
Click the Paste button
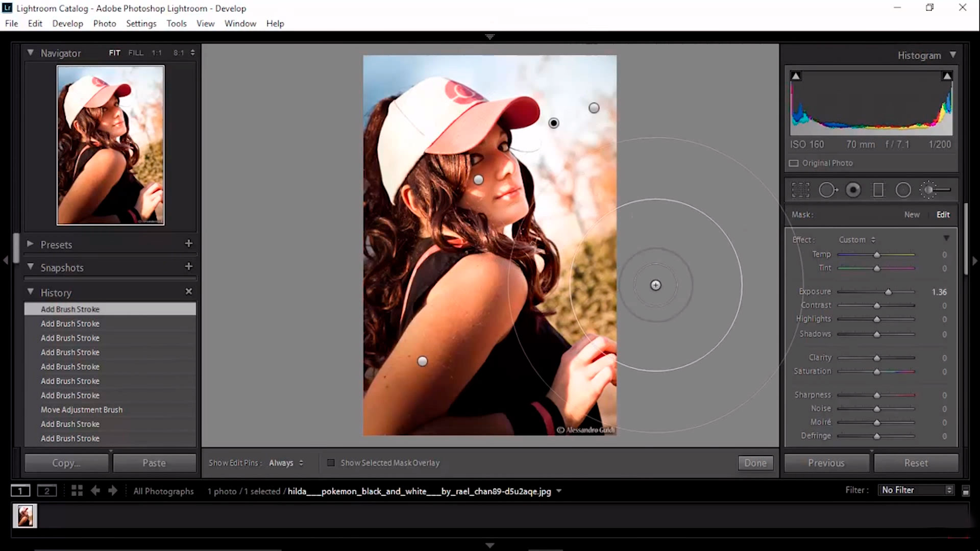tap(154, 463)
